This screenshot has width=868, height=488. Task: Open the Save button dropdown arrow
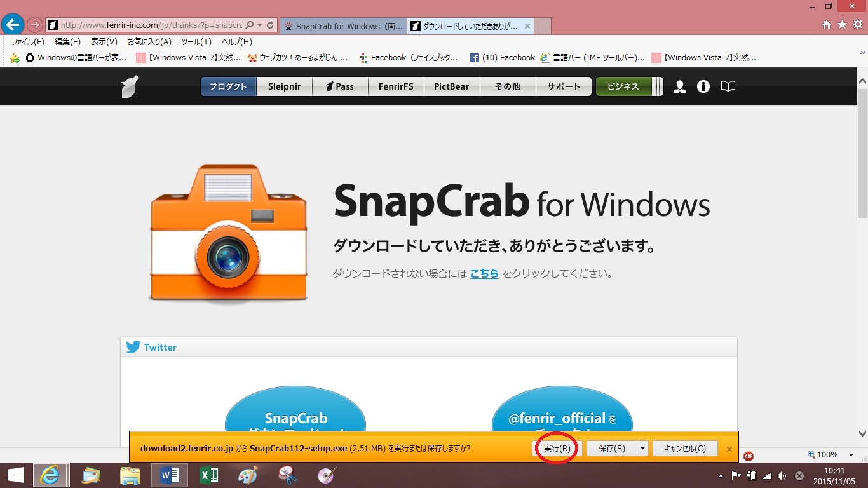point(642,448)
